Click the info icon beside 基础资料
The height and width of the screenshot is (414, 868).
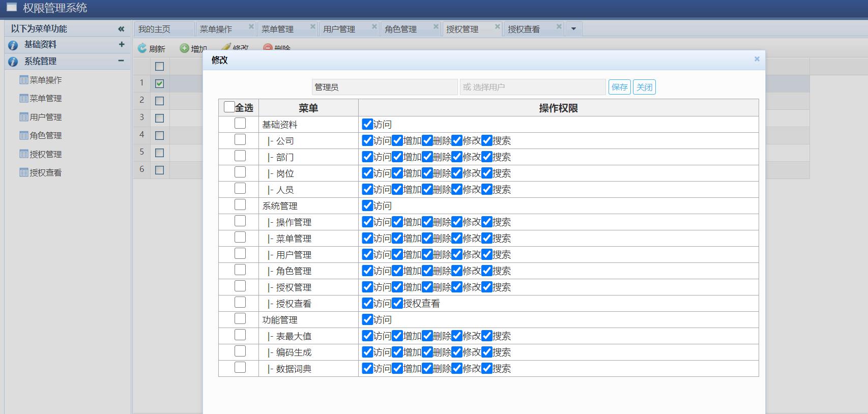pyautogui.click(x=13, y=45)
